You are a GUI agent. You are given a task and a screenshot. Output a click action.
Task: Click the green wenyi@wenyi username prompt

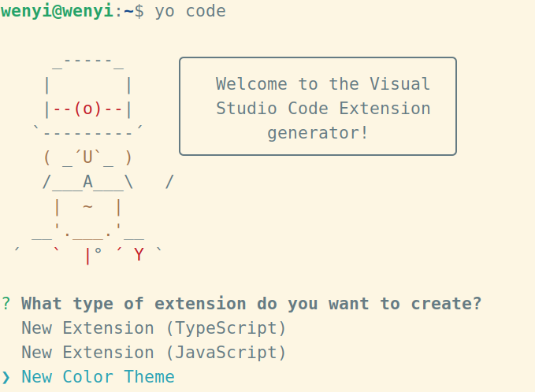click(57, 11)
